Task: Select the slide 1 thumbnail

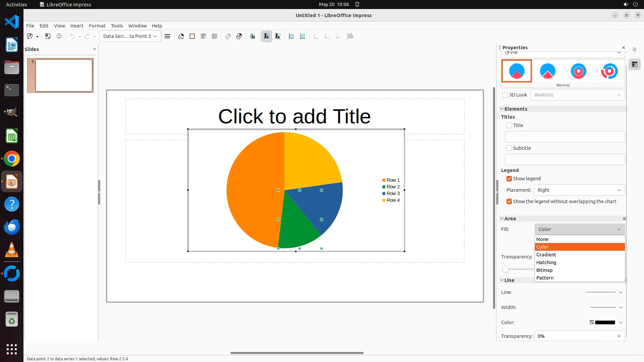Action: point(64,75)
